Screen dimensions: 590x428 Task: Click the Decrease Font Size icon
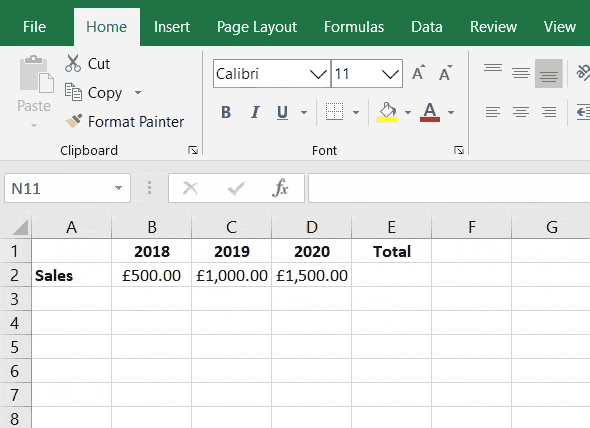pyautogui.click(x=446, y=73)
